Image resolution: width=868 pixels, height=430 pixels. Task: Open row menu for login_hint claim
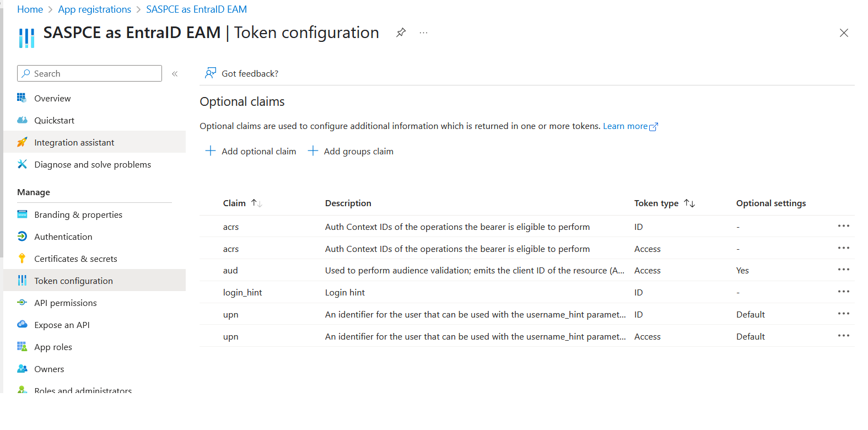[843, 292]
